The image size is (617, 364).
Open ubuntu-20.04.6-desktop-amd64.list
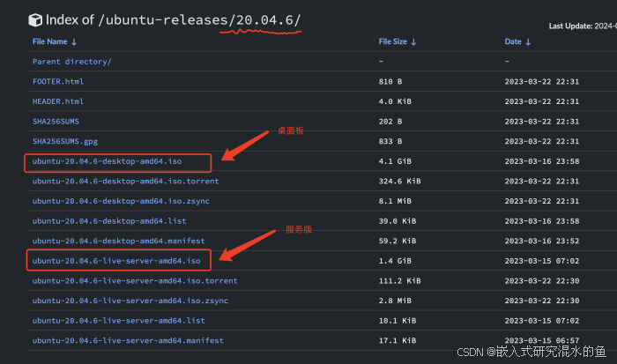109,221
